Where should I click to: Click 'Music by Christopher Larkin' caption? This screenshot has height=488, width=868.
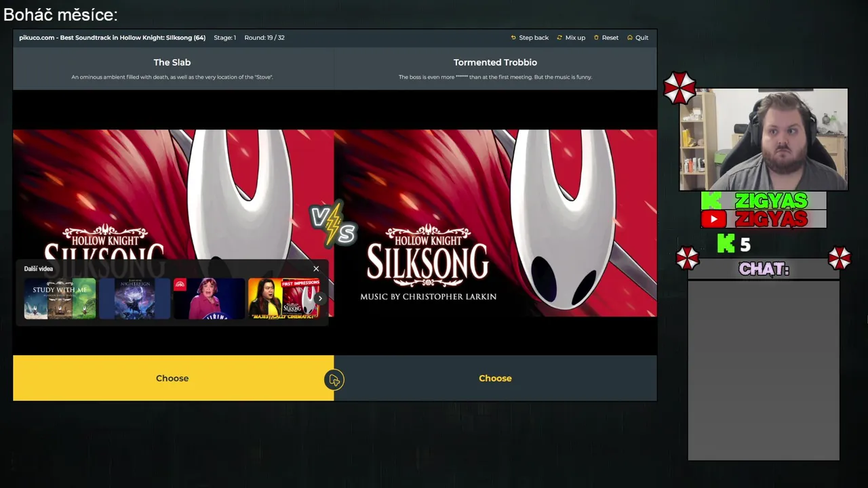point(428,297)
